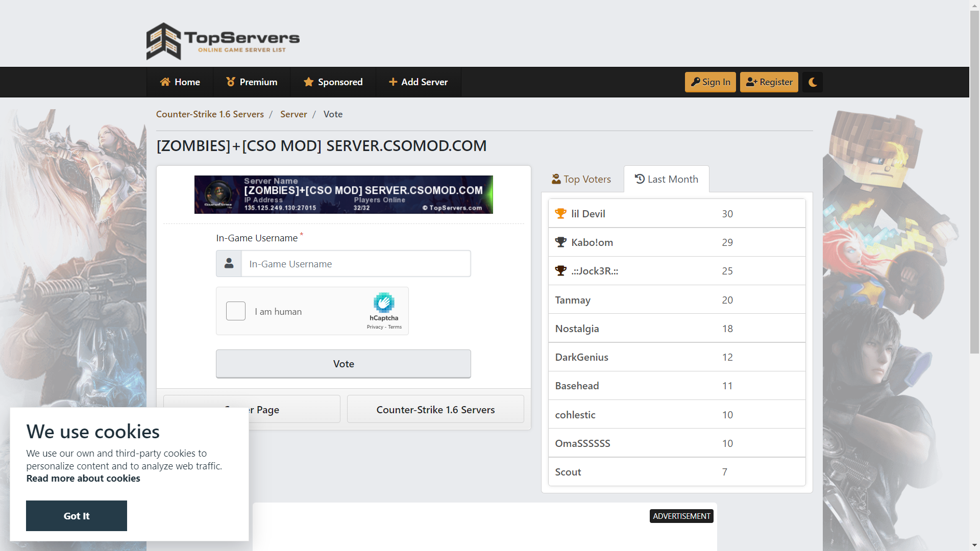Screen dimensions: 980x551
Task: Check the I am human checkbox
Action: (236, 311)
